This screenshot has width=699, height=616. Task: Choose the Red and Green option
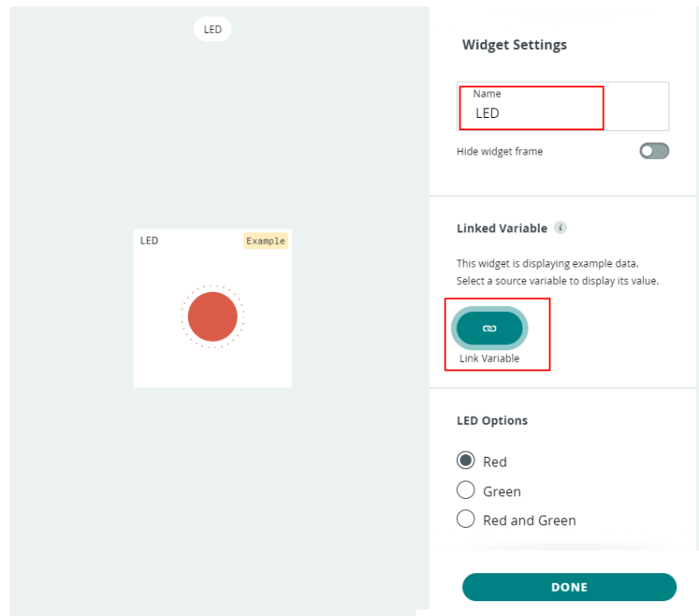[466, 519]
